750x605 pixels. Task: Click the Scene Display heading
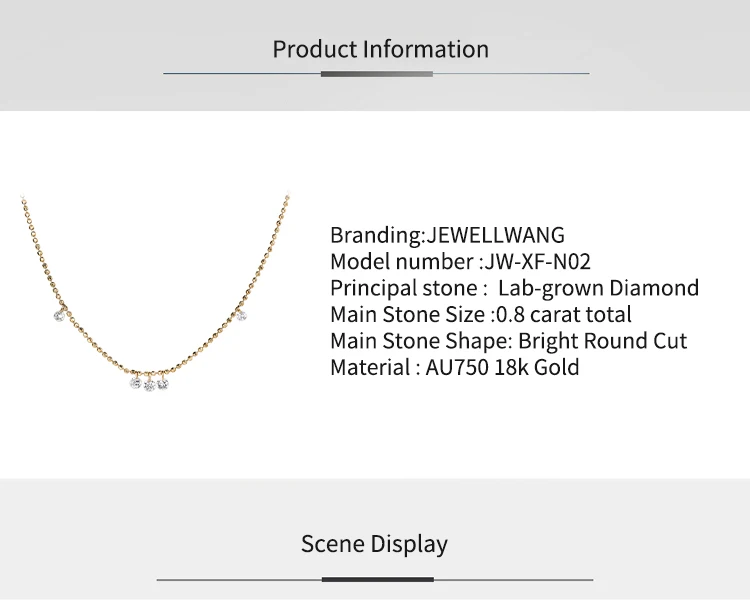click(374, 544)
